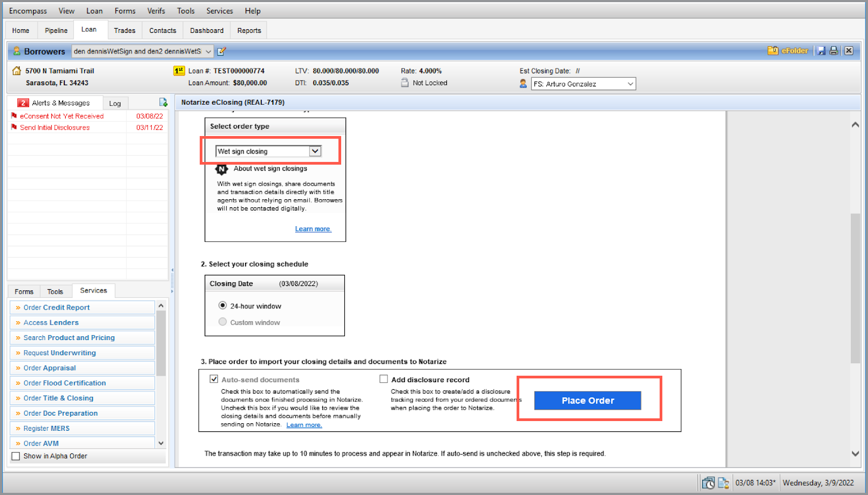Viewport: 868px width, 495px height.
Task: Click services list scroll down arrow
Action: click(161, 443)
